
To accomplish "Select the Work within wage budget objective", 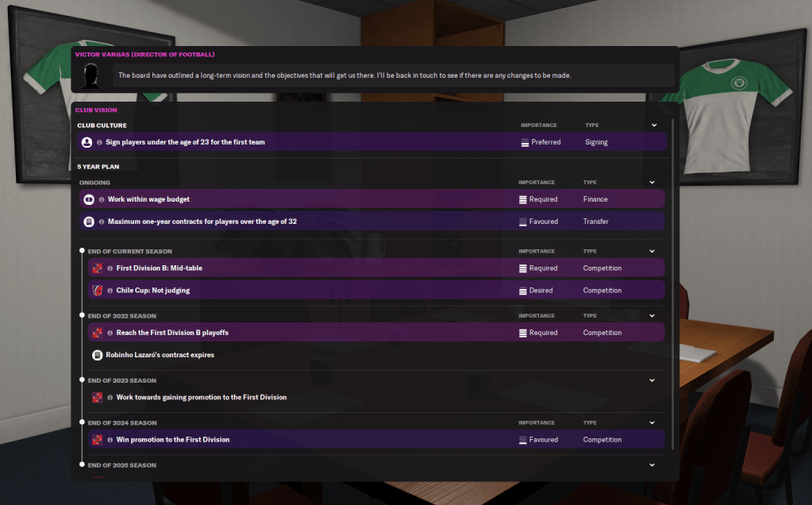I will pyautogui.click(x=148, y=199).
